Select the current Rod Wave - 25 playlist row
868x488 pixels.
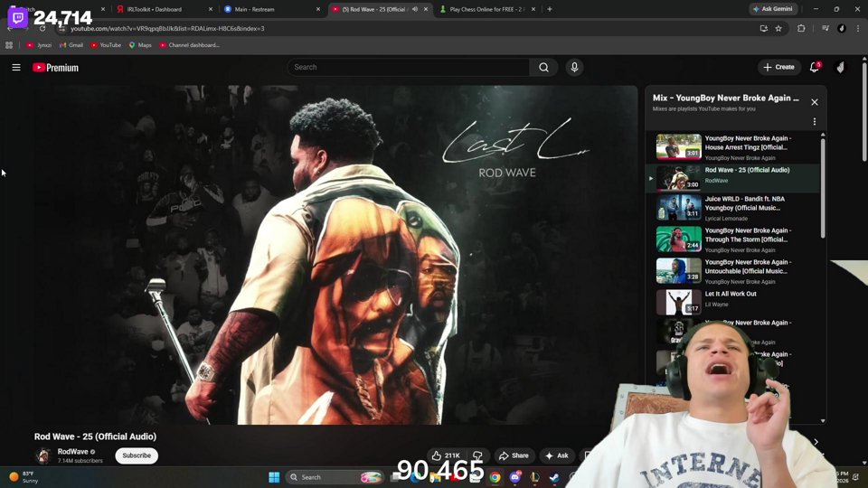click(733, 178)
